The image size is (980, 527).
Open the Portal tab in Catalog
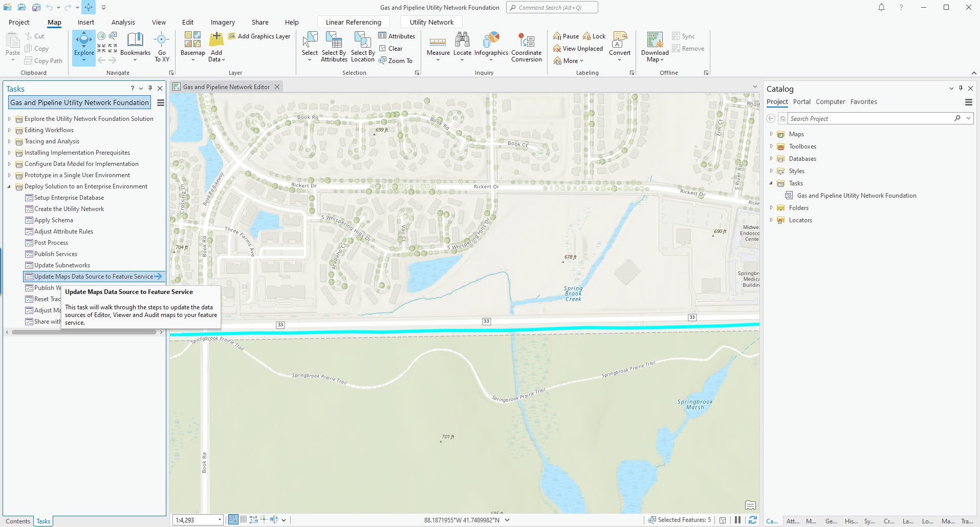801,101
